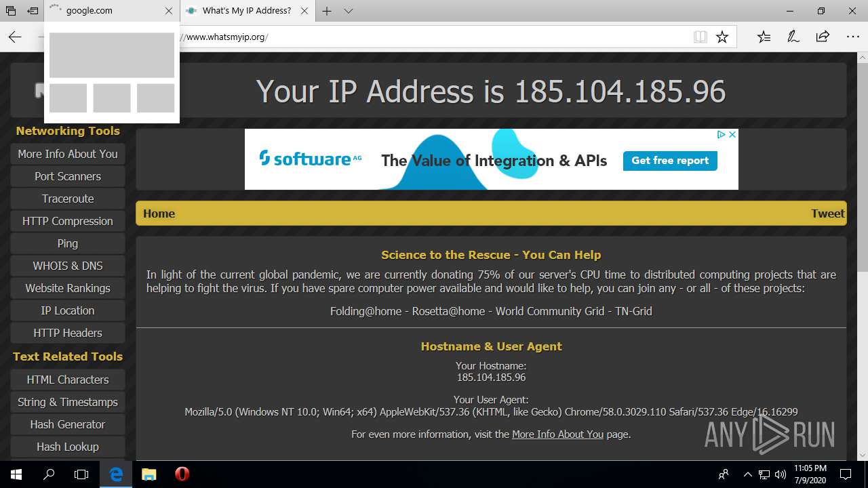
Task: Click Get free report ad button
Action: tap(670, 161)
